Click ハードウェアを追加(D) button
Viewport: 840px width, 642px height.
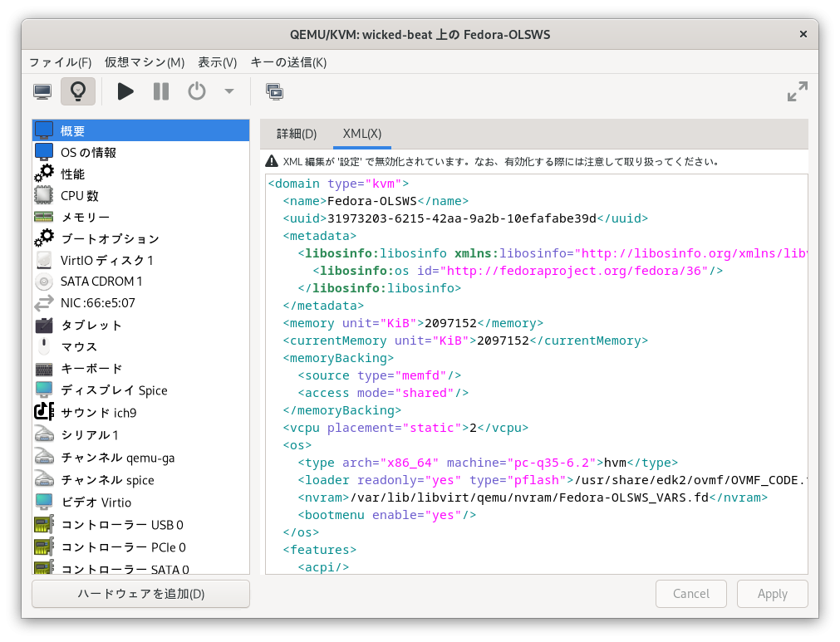pyautogui.click(x=140, y=594)
